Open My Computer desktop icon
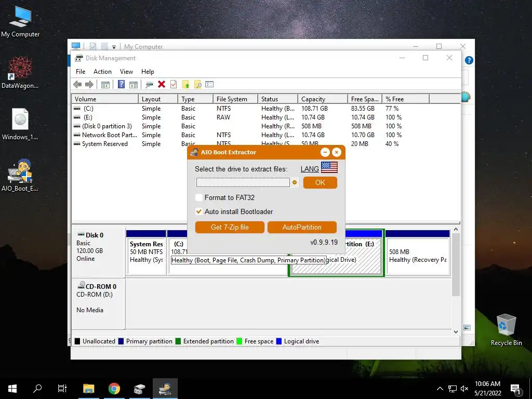The height and width of the screenshot is (399, 532). [x=20, y=21]
